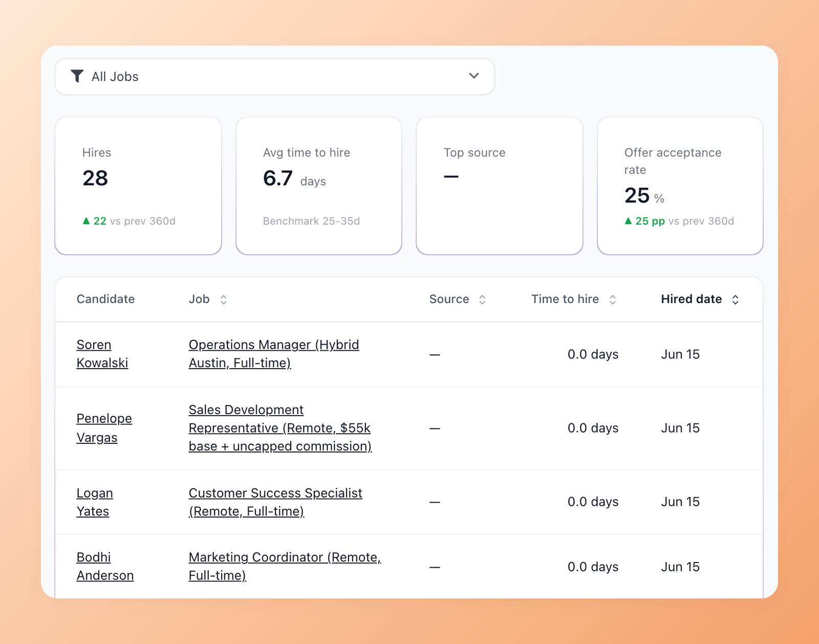Select the Offer acceptance rate card
Screen dimensions: 819x644
point(680,186)
